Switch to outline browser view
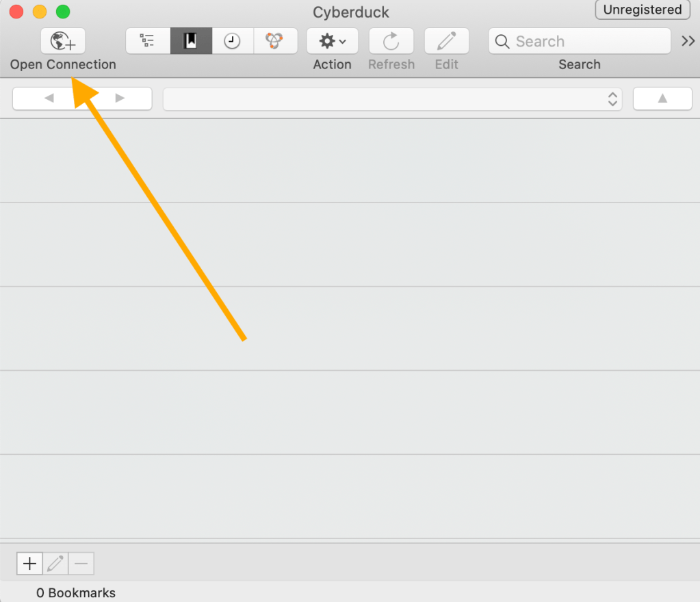This screenshot has height=602, width=700. pos(148,41)
